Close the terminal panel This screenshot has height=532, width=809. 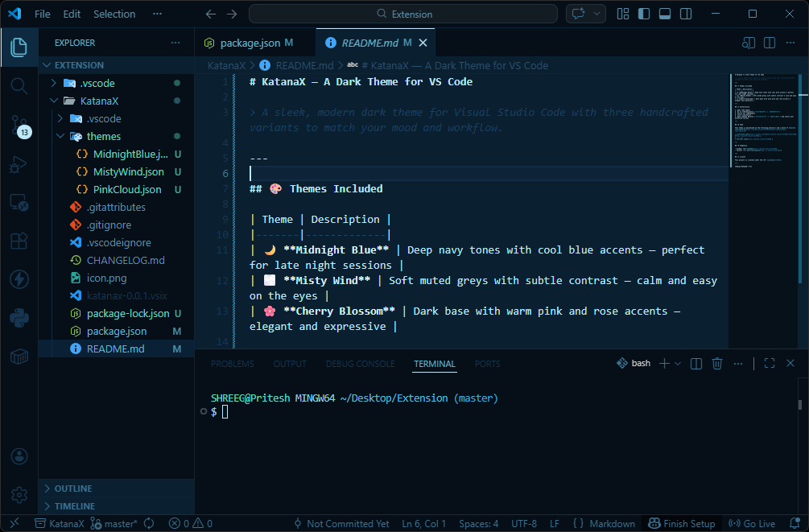[x=790, y=364]
